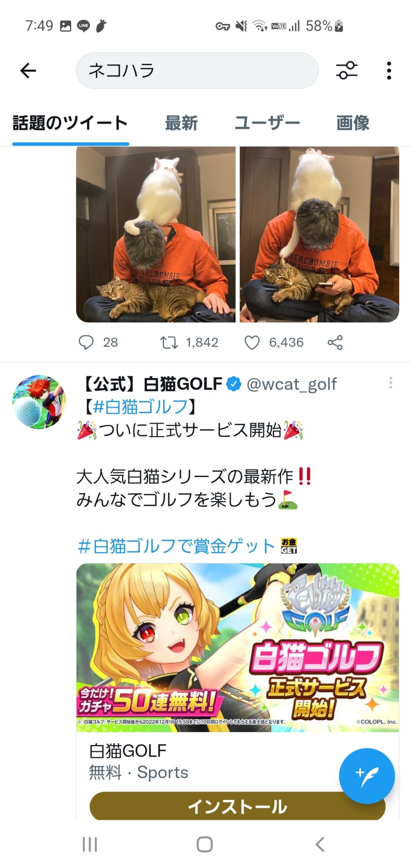The height and width of the screenshot is (868, 411).
Task: Tap the reply icon with 28 replies
Action: click(x=86, y=342)
